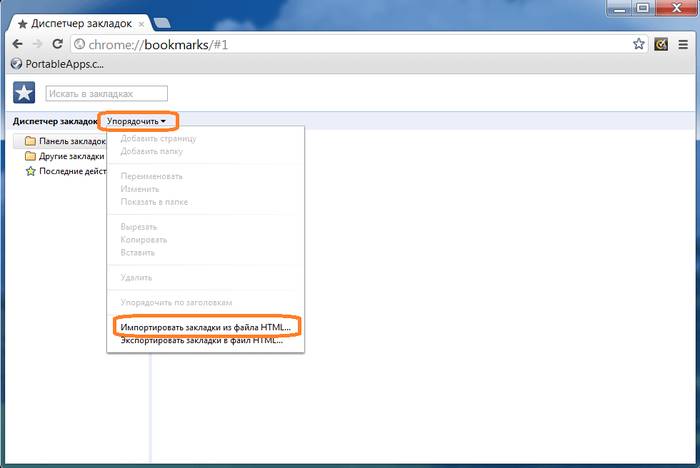
Task: Click the yellow extension icon beside the star
Action: point(661,45)
